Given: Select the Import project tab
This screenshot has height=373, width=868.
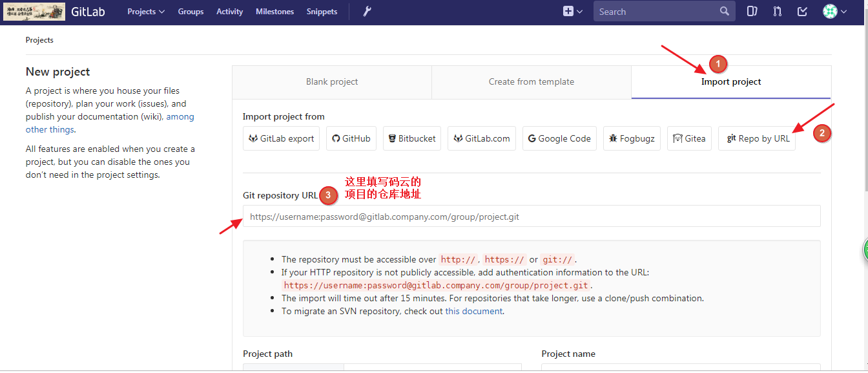Looking at the screenshot, I should coord(731,82).
